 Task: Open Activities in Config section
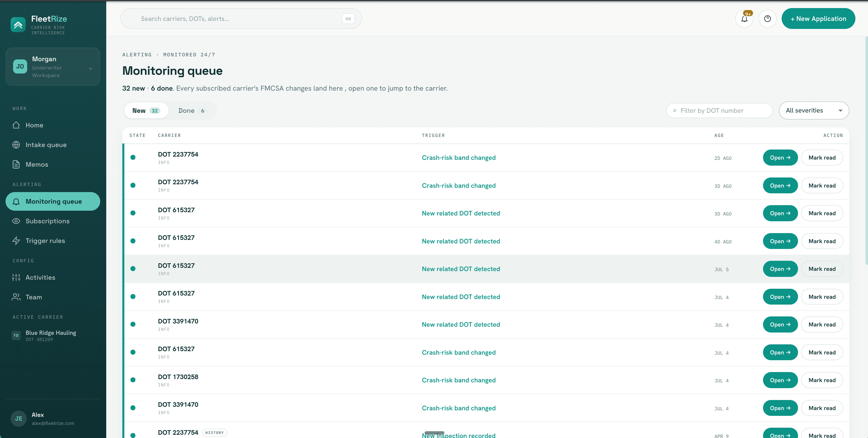click(53, 277)
